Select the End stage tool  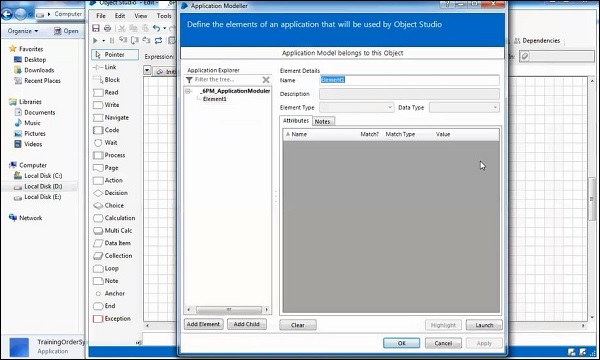point(104,306)
